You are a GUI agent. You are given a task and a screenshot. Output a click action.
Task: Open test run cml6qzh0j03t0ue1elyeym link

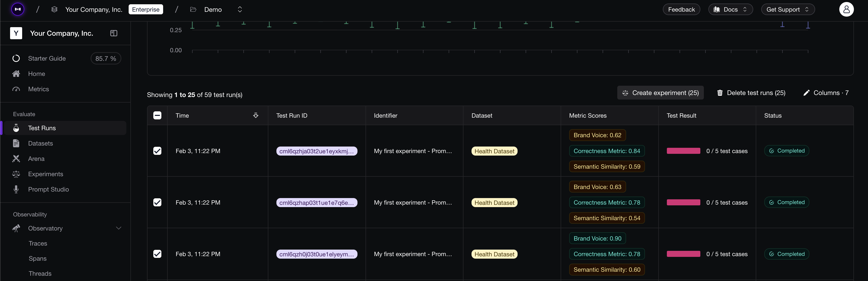[317, 254]
